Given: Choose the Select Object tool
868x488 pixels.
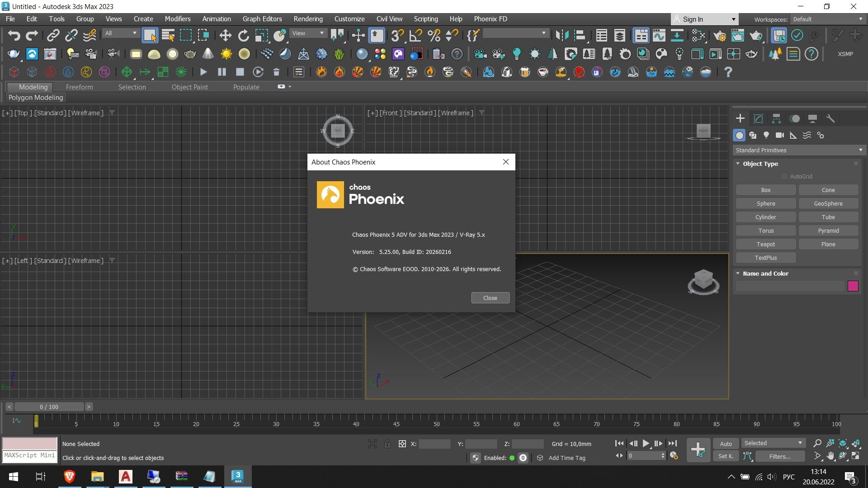Looking at the screenshot, I should (150, 35).
